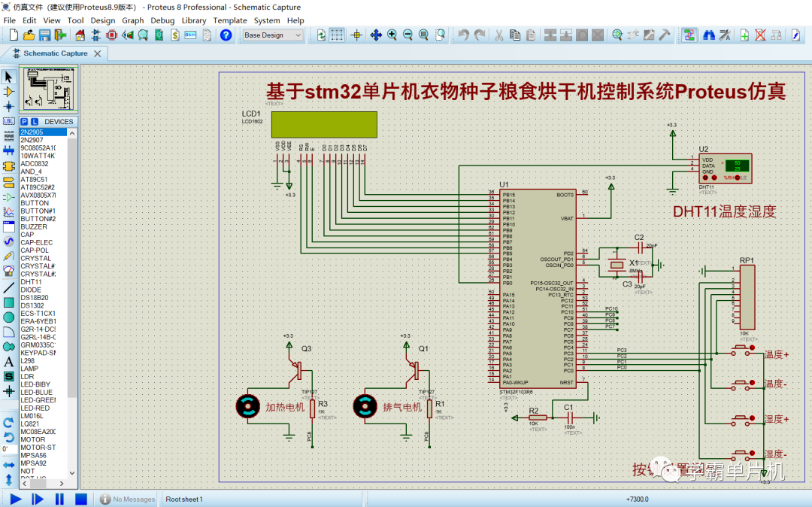Open the File menu

point(9,20)
